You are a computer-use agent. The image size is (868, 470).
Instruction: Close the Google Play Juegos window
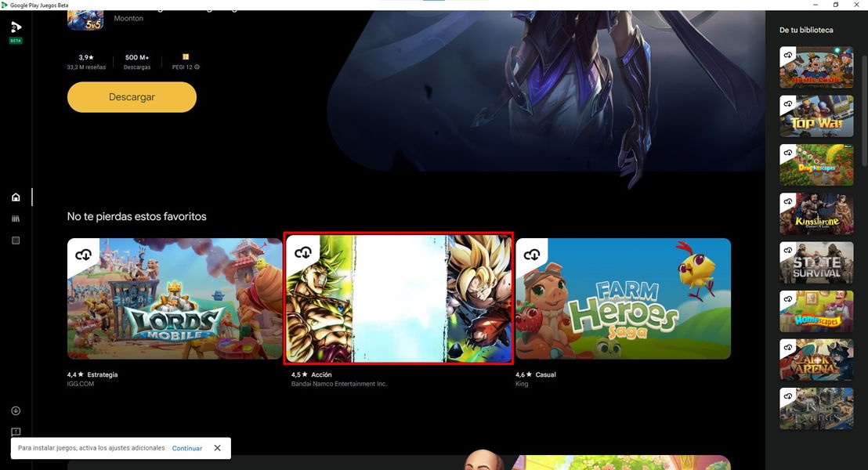[856, 5]
